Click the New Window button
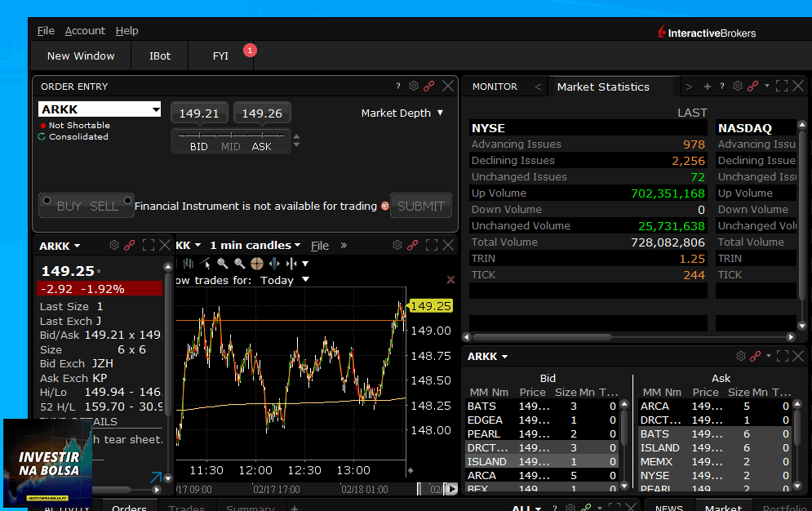The image size is (812, 511). (x=81, y=56)
